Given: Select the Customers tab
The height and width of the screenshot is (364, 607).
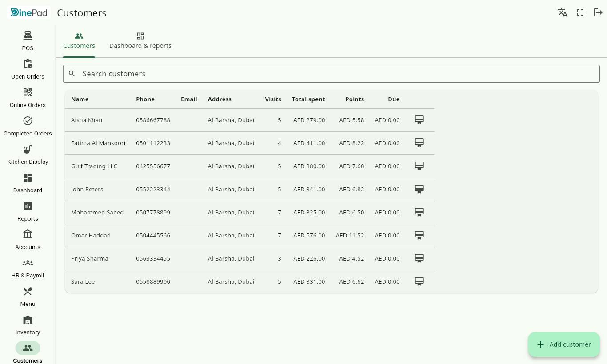Looking at the screenshot, I should [x=79, y=41].
